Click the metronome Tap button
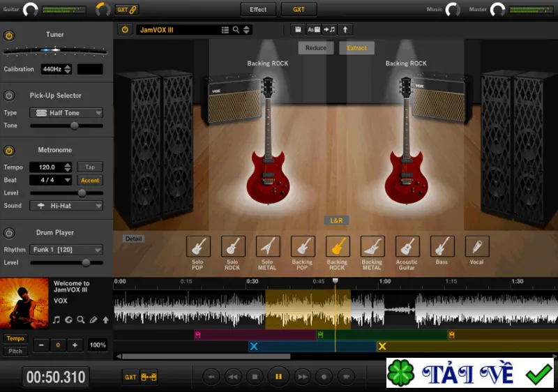Screen dimensions: 558x392 pos(90,167)
